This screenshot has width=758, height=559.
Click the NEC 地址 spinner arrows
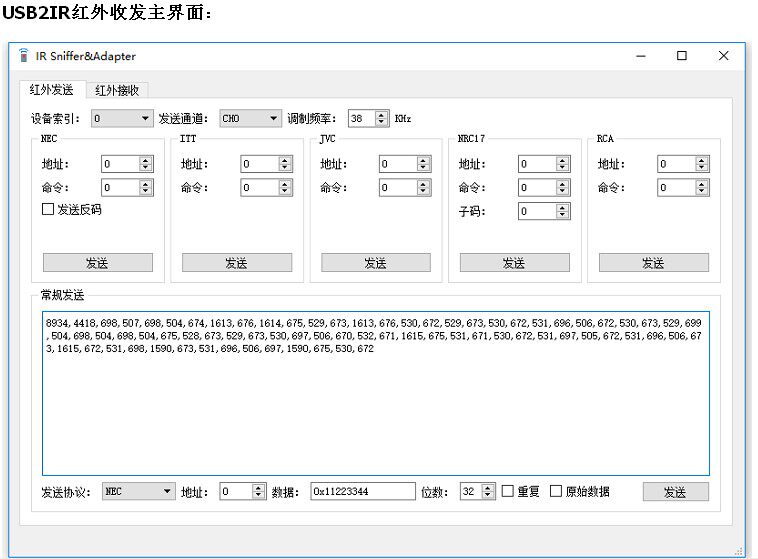[x=146, y=164]
